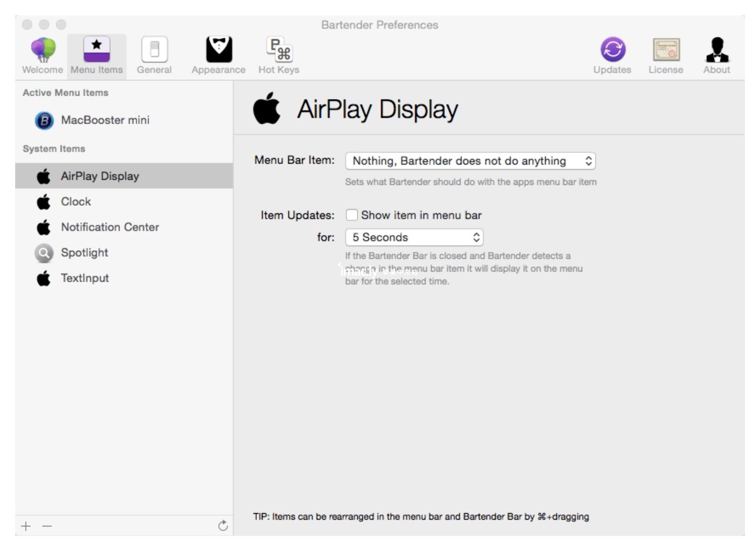The image size is (756, 542).
Task: Click the Spotlight magnifier icon
Action: [x=44, y=253]
